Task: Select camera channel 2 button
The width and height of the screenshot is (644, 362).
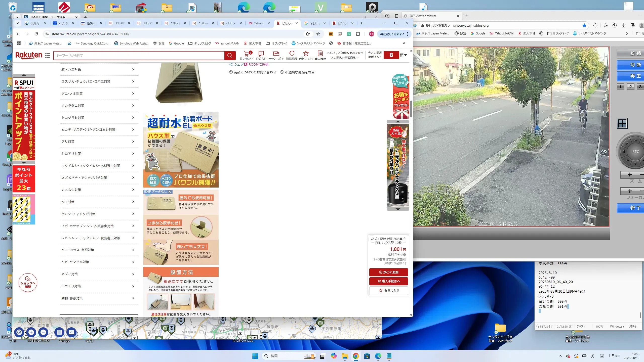Action: (630, 87)
